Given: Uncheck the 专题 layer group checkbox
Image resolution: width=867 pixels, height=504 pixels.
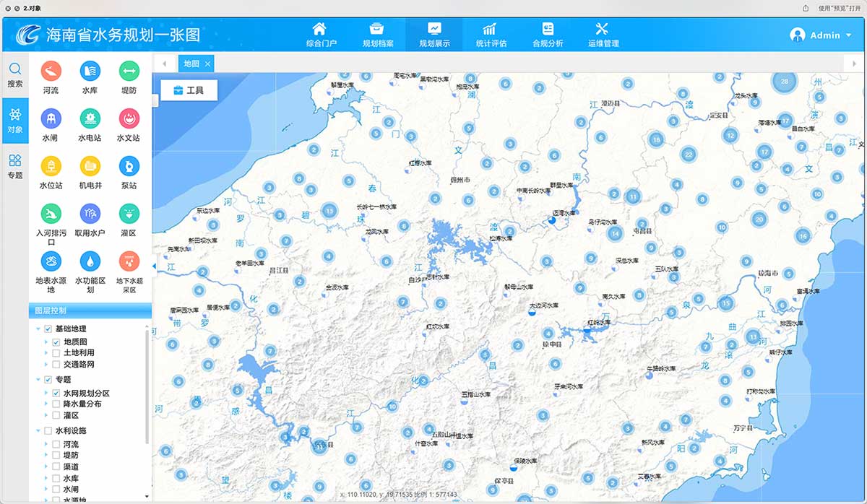Looking at the screenshot, I should 48,380.
